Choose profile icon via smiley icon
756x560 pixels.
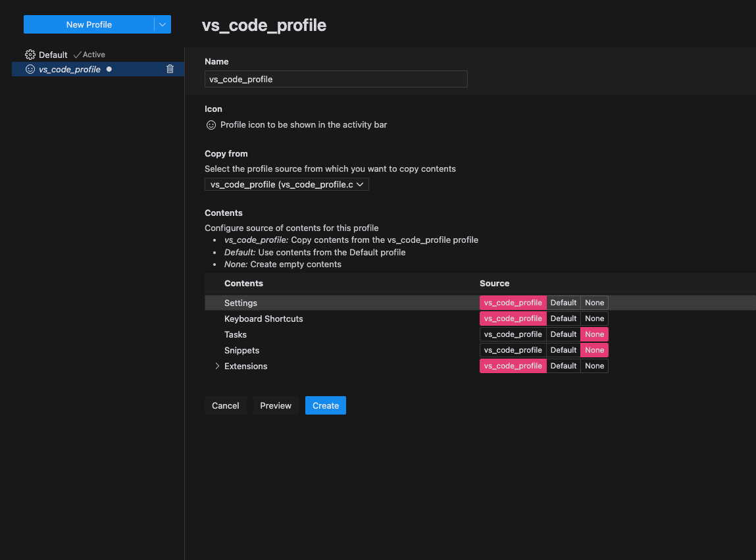pos(211,125)
